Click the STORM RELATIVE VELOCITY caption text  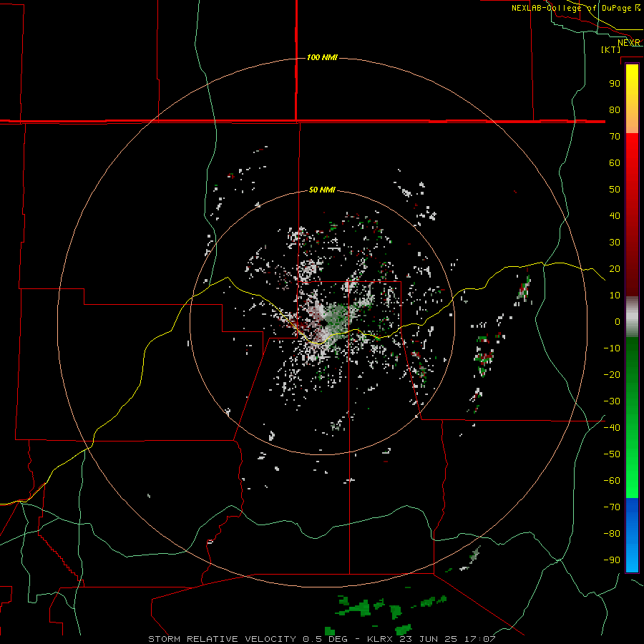223,639
